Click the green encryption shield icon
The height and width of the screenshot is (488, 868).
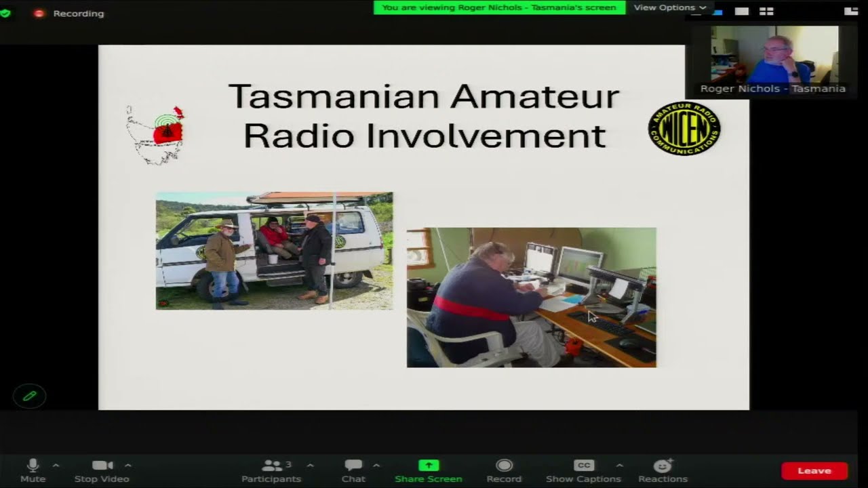pyautogui.click(x=5, y=13)
